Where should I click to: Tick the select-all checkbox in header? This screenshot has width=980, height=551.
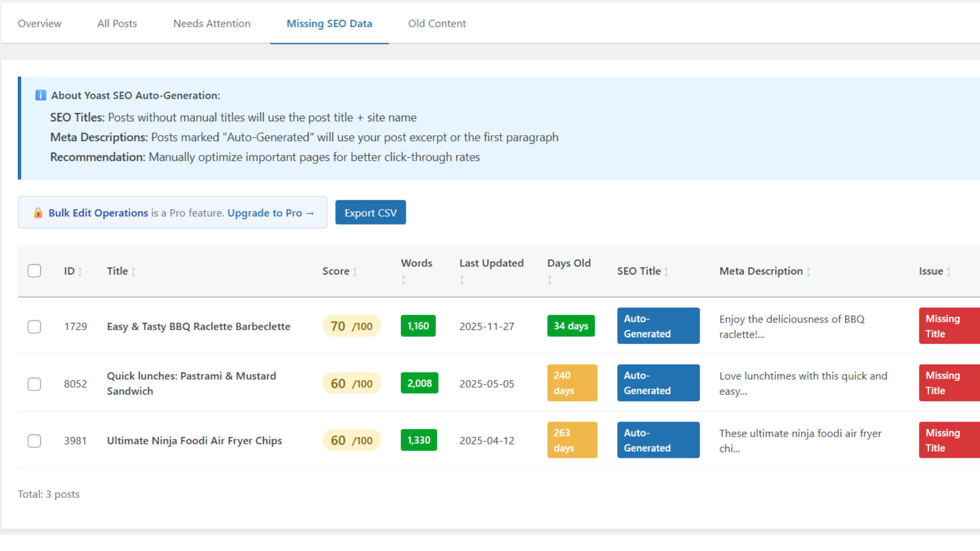pyautogui.click(x=34, y=271)
